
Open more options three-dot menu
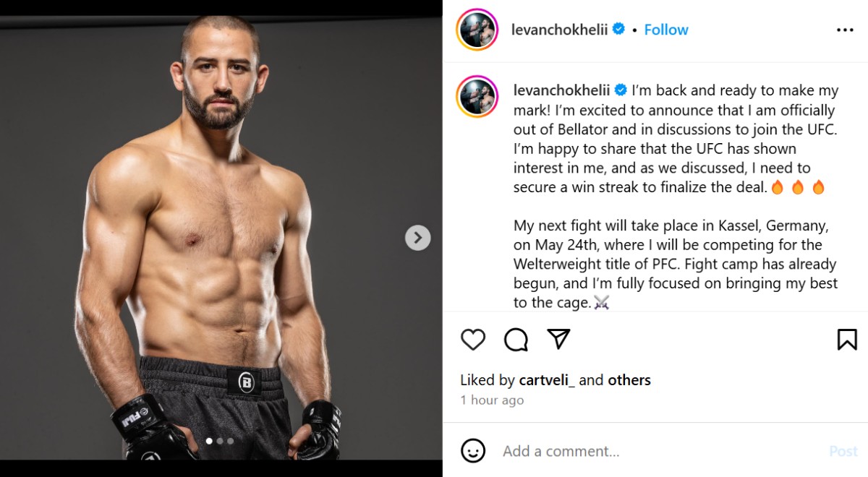coord(845,30)
